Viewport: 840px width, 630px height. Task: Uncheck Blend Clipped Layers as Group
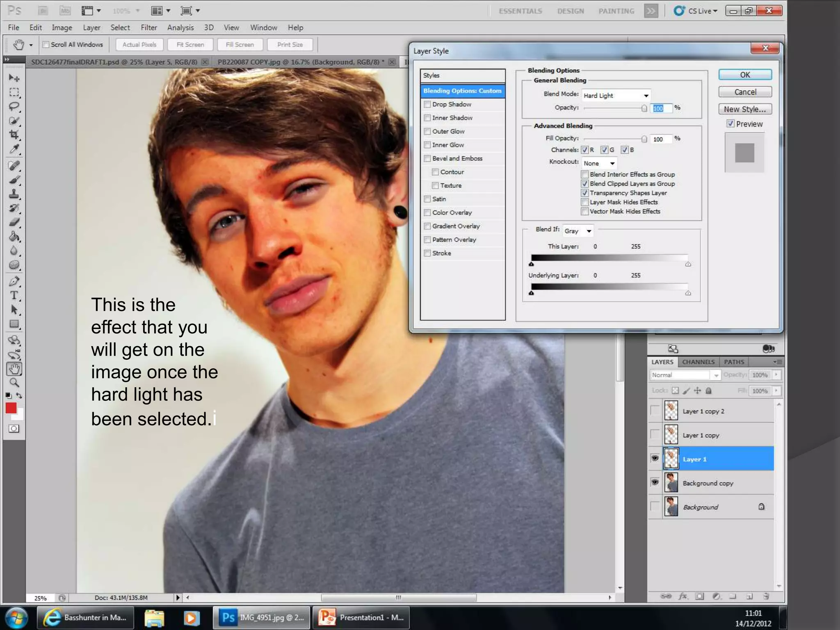585,184
